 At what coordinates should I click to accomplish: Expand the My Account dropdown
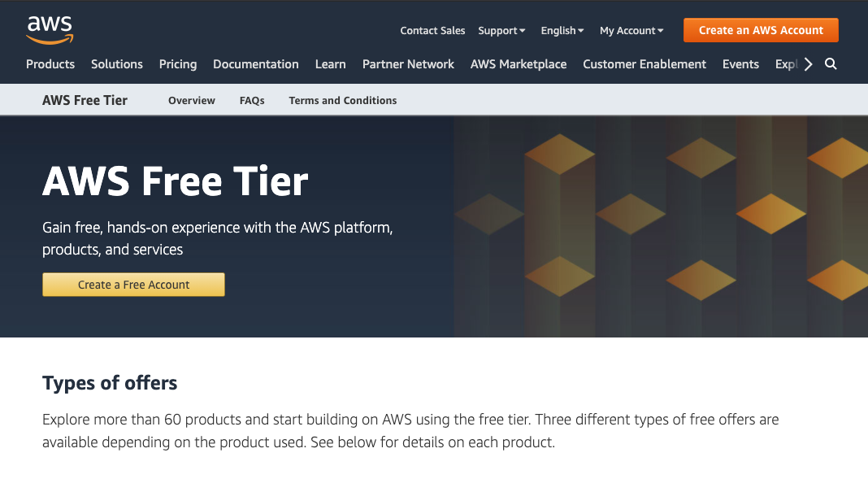pyautogui.click(x=631, y=31)
